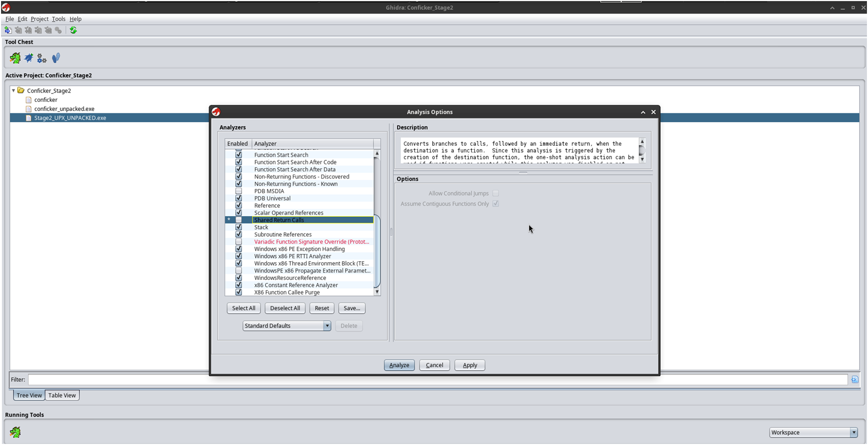Screen dimensions: 868x445
Task: Uncheck the X86 Function Callee Purge checkbox
Action: (239, 292)
